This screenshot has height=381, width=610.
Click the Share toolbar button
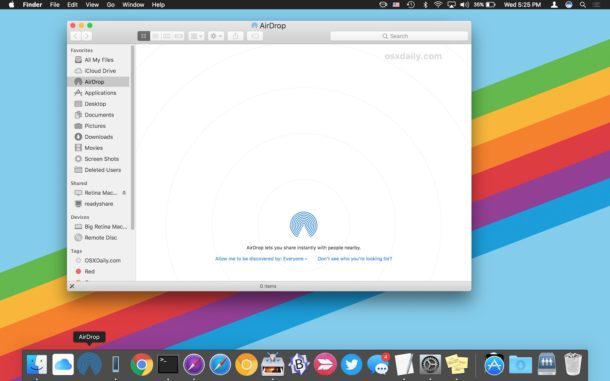[235, 36]
